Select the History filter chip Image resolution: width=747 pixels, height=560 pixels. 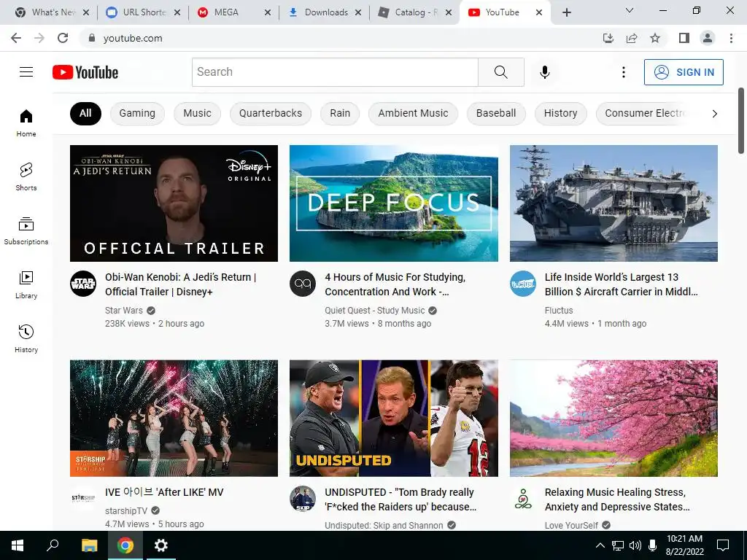point(561,113)
